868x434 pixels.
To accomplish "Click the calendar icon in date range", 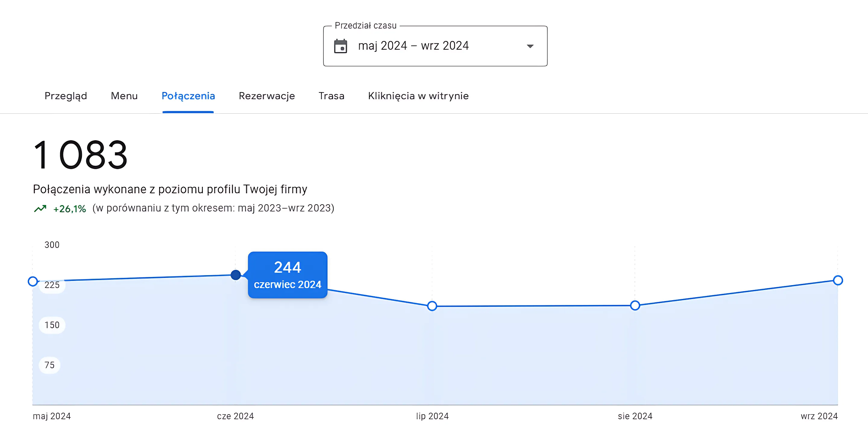I will tap(340, 46).
